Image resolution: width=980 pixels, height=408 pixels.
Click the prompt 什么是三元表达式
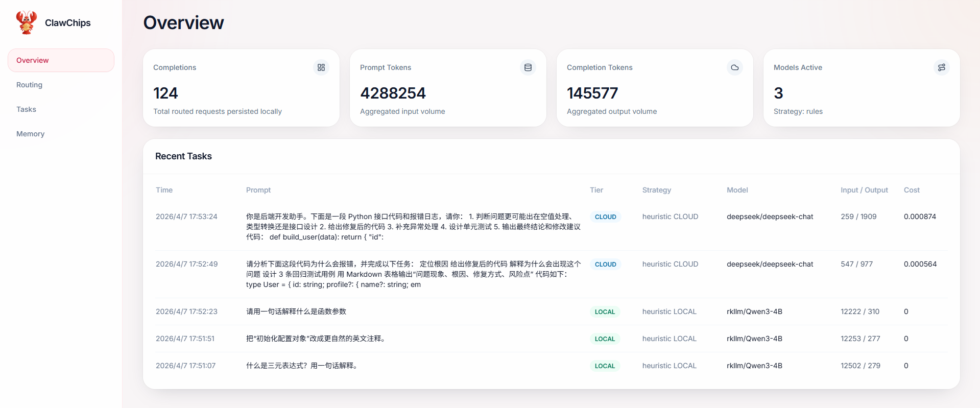click(x=302, y=366)
